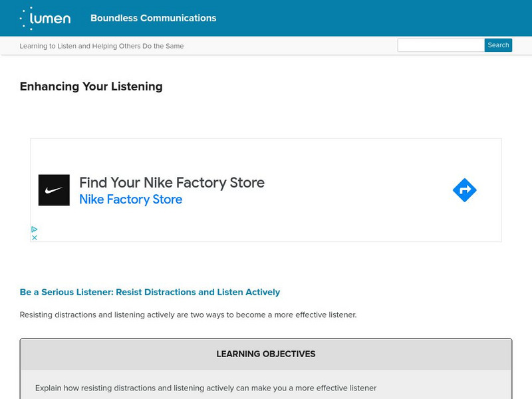Open the AdChoices triangle icon
The width and height of the screenshot is (532, 399).
[35, 229]
